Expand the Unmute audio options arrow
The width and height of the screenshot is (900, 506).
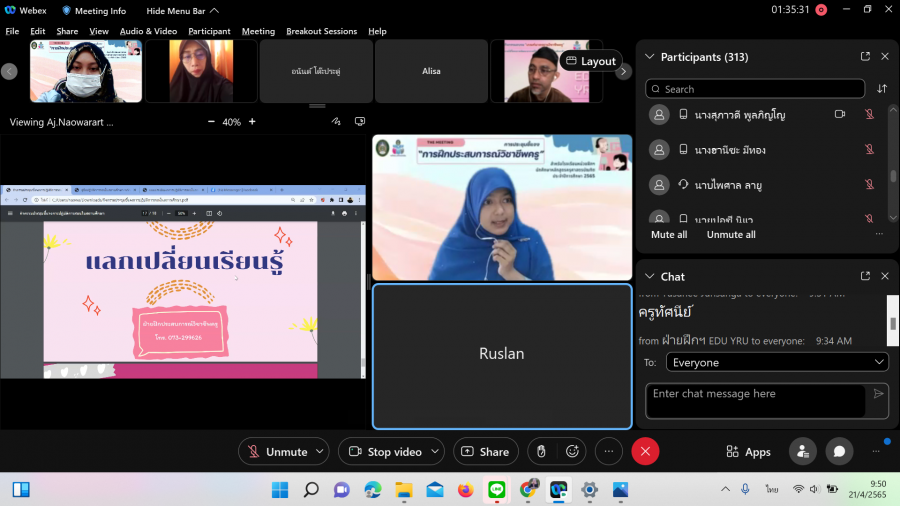320,452
